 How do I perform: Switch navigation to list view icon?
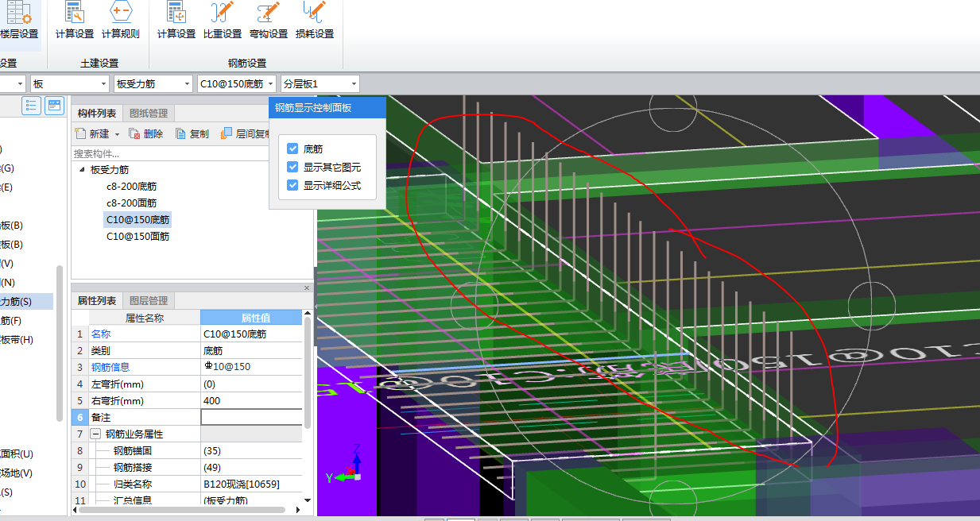click(32, 106)
